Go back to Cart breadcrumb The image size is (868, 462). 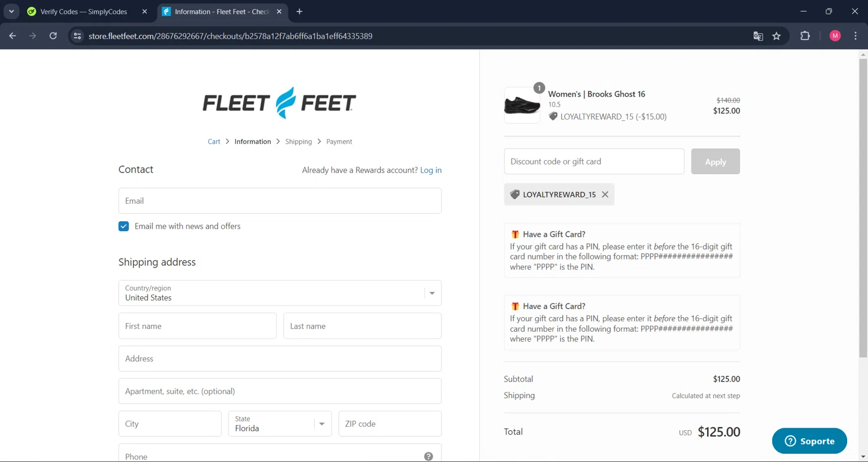[x=214, y=141]
